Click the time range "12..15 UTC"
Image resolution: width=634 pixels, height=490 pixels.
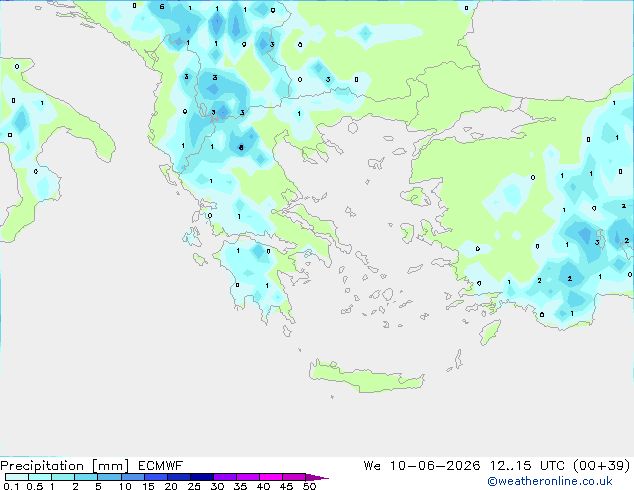[x=527, y=466]
